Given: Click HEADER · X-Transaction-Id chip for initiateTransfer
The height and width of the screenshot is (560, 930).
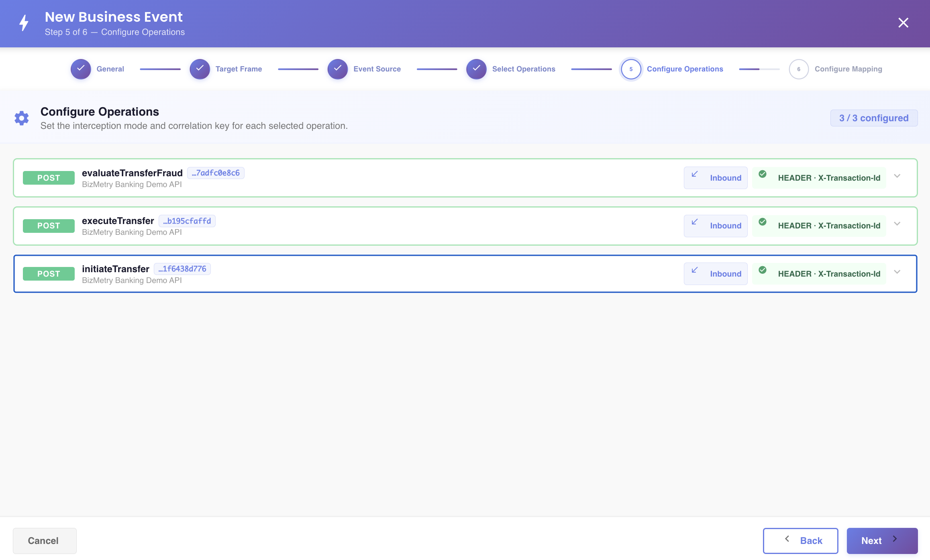Looking at the screenshot, I should coord(819,274).
